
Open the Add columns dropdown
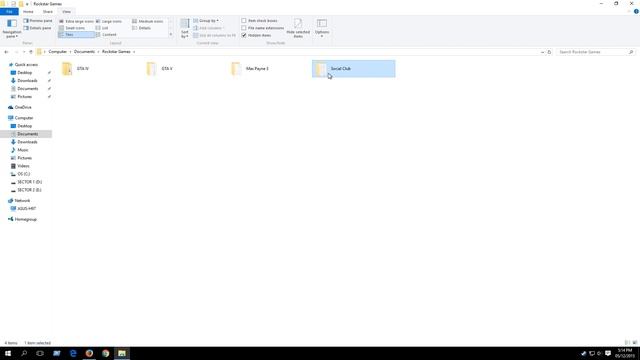[209, 28]
